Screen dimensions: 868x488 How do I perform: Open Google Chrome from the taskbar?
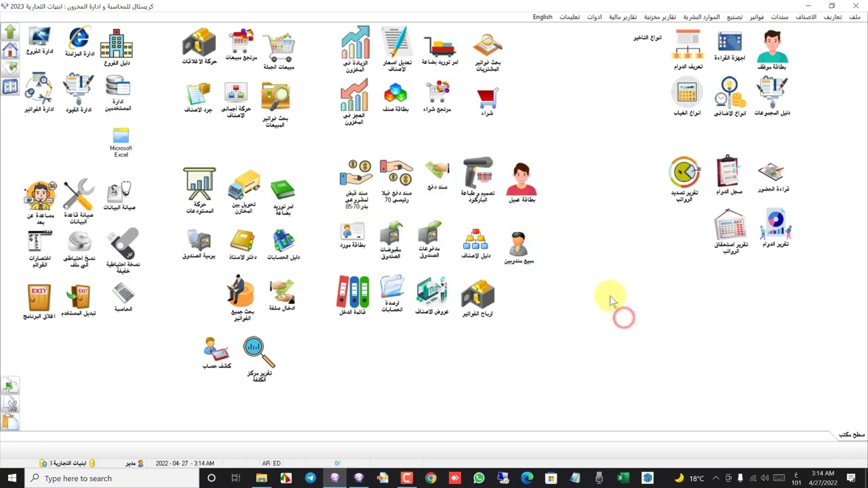[x=431, y=478]
